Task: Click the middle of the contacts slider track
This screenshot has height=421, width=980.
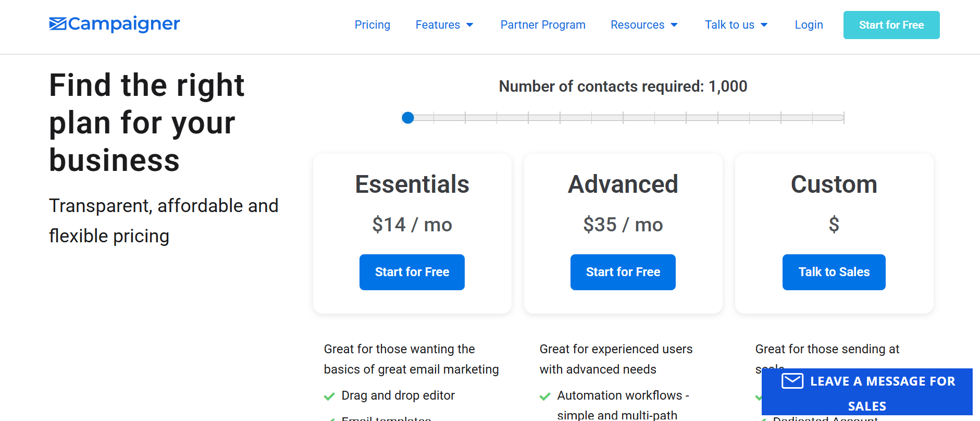Action: [x=623, y=118]
